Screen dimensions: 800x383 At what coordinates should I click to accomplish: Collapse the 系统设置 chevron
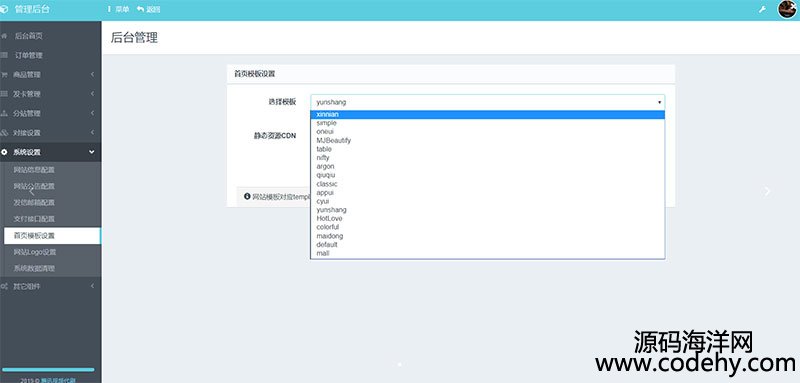click(x=92, y=152)
